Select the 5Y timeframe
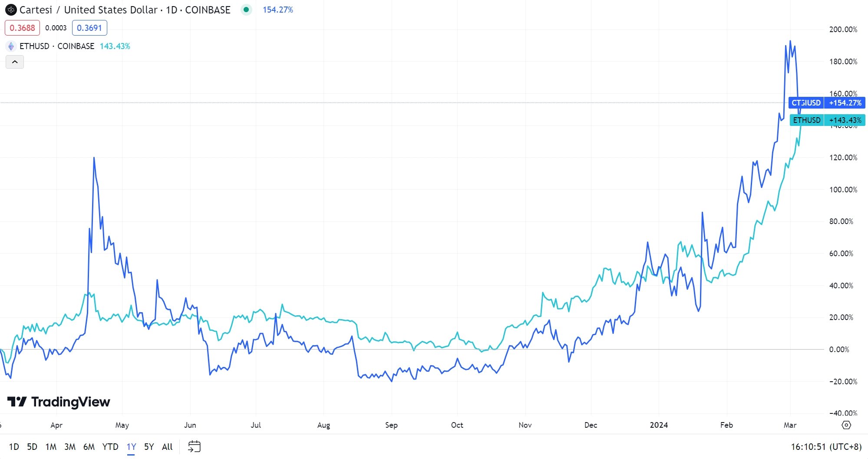868x459 pixels. (x=149, y=446)
